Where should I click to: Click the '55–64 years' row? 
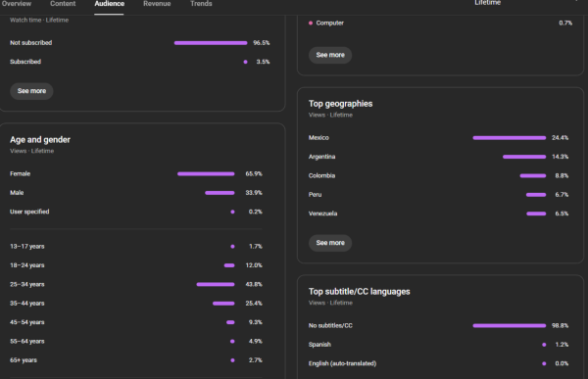(136, 342)
